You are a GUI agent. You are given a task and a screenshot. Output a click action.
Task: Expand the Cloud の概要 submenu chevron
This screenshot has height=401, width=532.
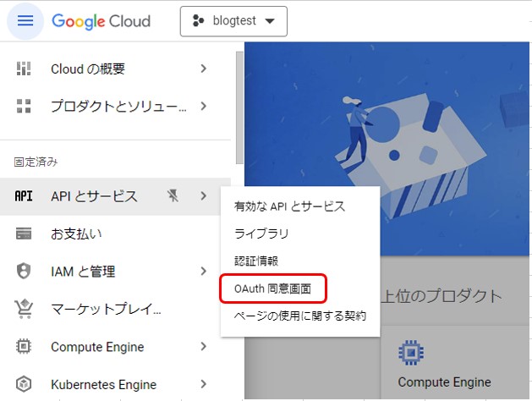203,69
